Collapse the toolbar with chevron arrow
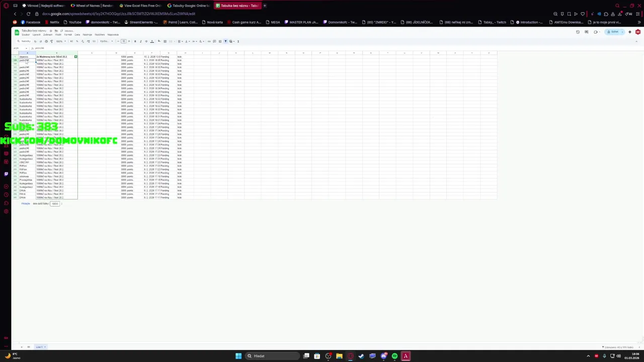 (636, 41)
